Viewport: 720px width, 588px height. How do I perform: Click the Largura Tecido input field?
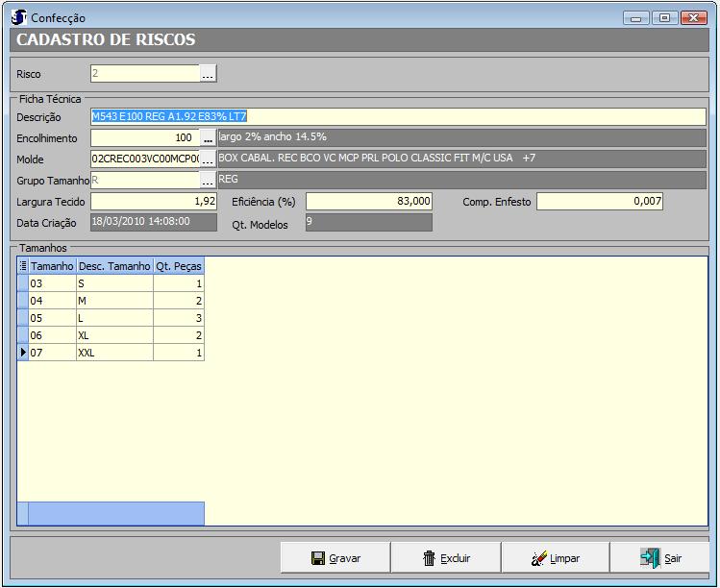[155, 202]
